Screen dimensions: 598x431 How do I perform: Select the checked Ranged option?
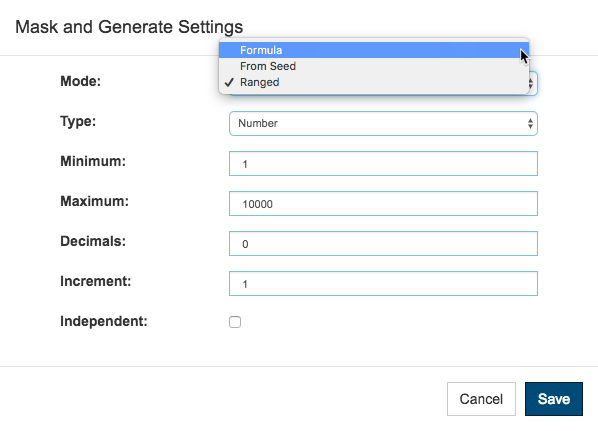tap(374, 82)
